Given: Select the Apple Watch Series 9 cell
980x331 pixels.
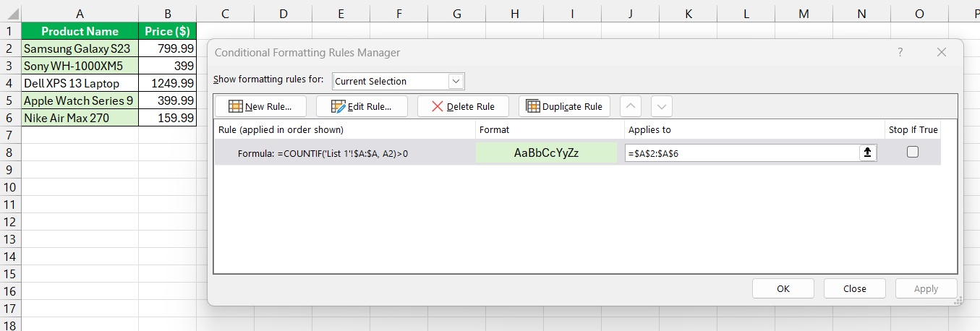Looking at the screenshot, I should 80,100.
